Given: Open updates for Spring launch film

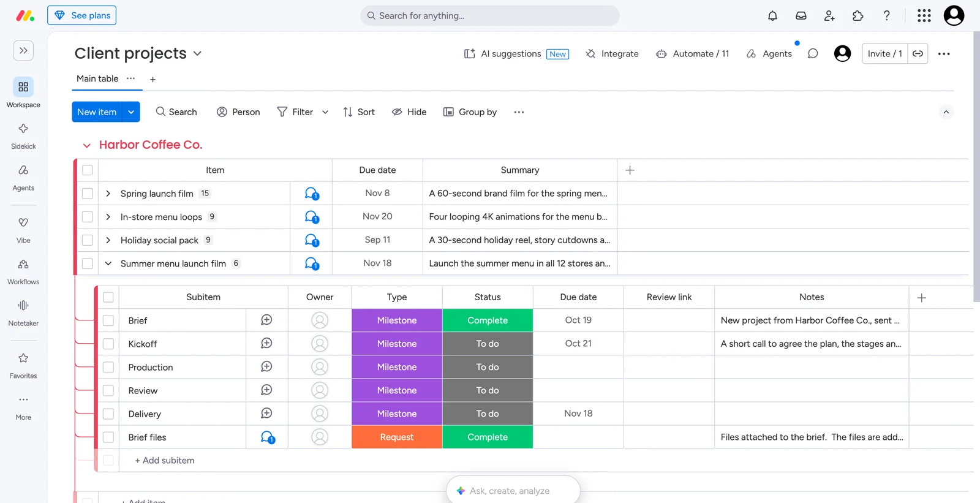Looking at the screenshot, I should [312, 194].
